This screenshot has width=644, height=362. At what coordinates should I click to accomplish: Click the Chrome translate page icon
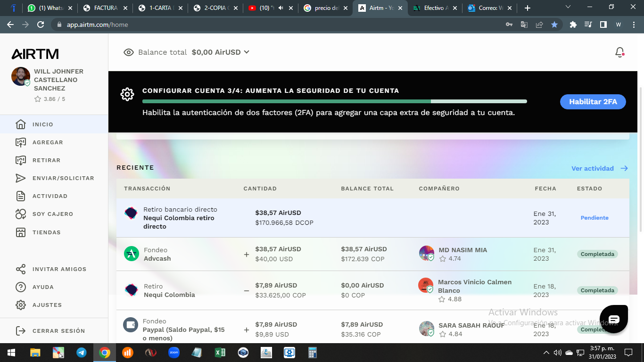point(524,25)
